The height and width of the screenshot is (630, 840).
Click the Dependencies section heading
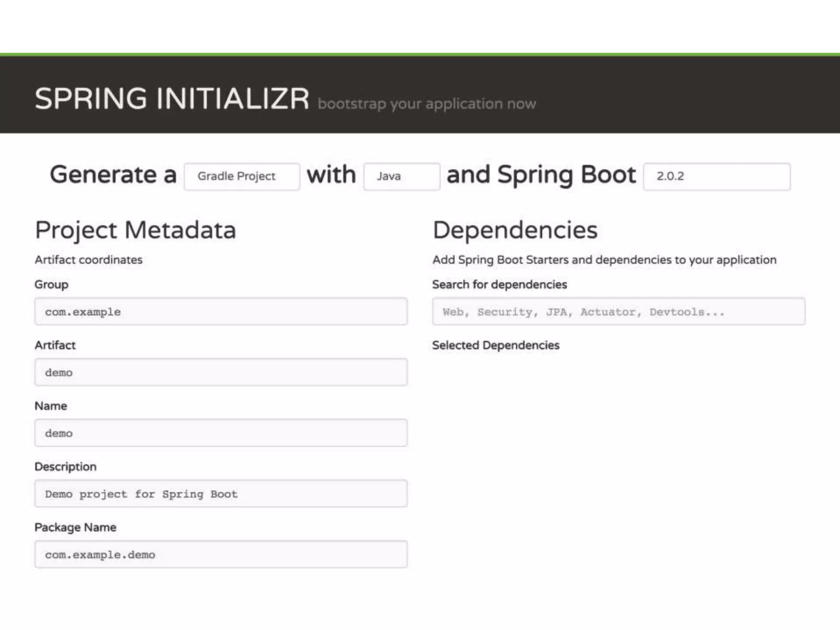point(515,230)
